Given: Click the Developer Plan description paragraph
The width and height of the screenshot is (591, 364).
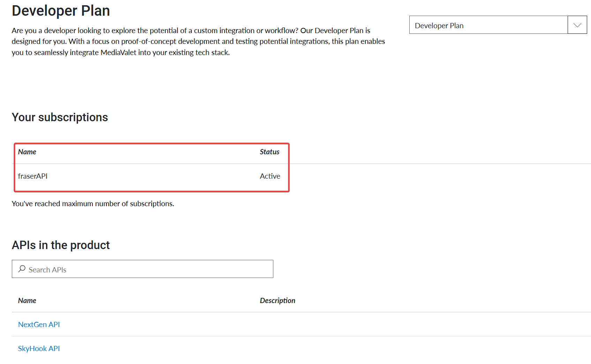Looking at the screenshot, I should [x=198, y=41].
